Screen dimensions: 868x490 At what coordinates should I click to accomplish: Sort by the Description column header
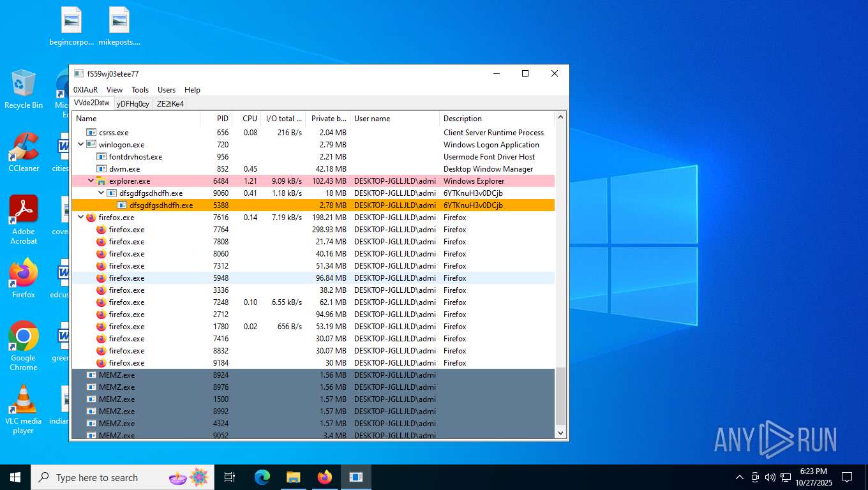point(497,119)
